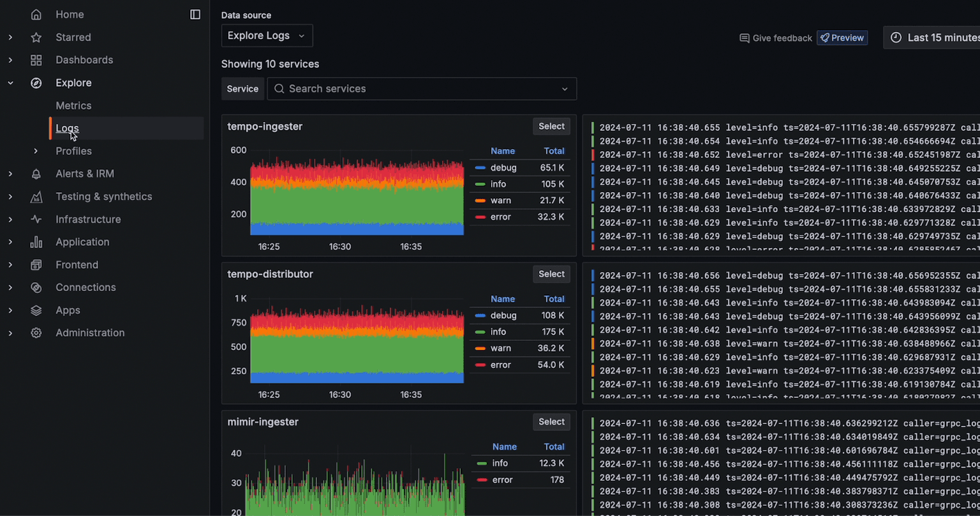Click the Search services input field
This screenshot has height=516, width=980.
pyautogui.click(x=421, y=89)
